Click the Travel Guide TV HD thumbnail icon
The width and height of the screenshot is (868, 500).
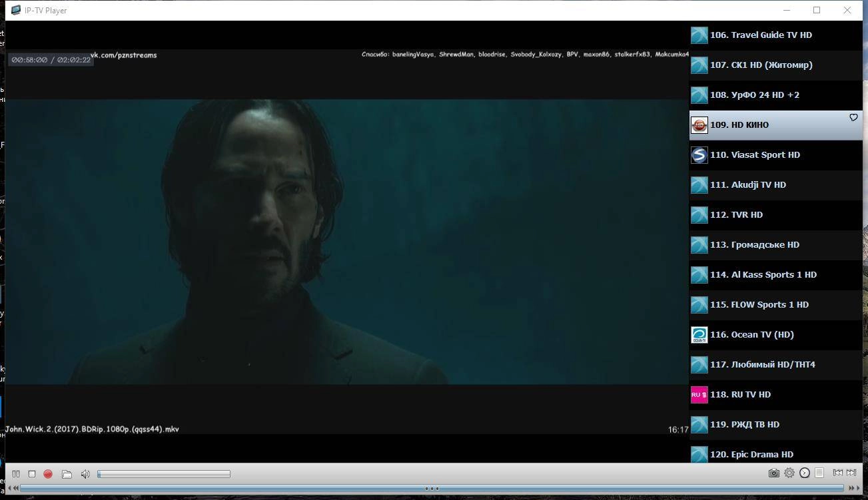699,35
